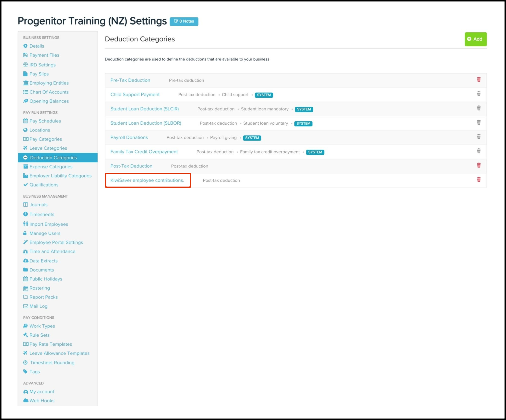Open the 0 Notes button

point(184,21)
